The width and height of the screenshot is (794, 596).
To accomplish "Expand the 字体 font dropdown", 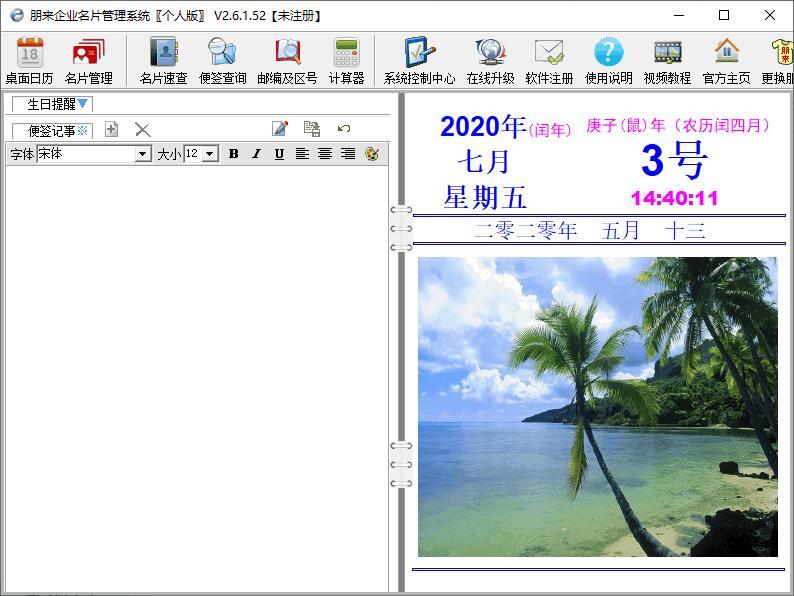I will [x=143, y=154].
